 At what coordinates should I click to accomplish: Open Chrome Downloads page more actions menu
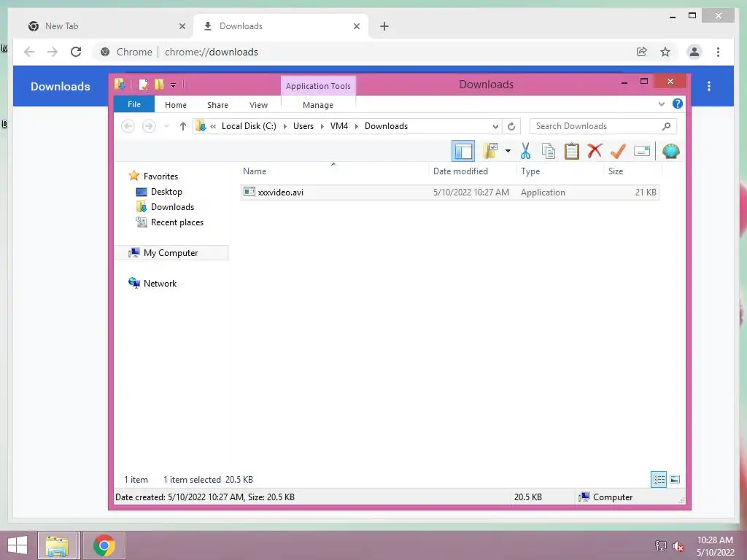tap(709, 86)
